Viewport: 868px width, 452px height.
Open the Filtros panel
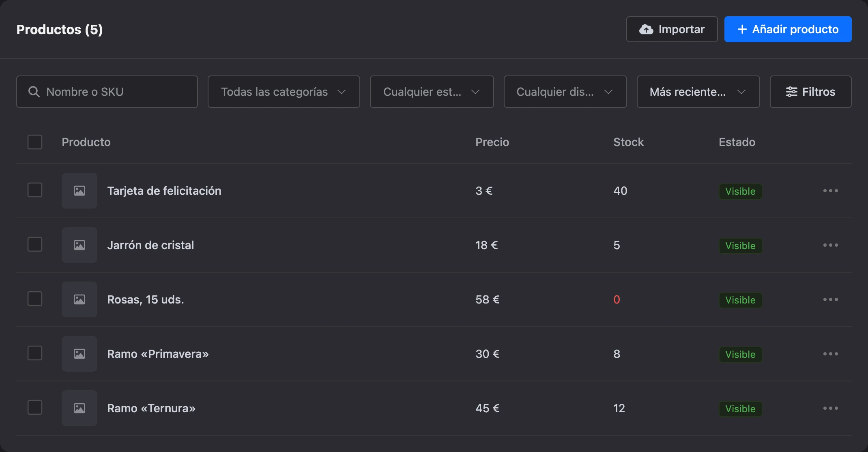[811, 92]
